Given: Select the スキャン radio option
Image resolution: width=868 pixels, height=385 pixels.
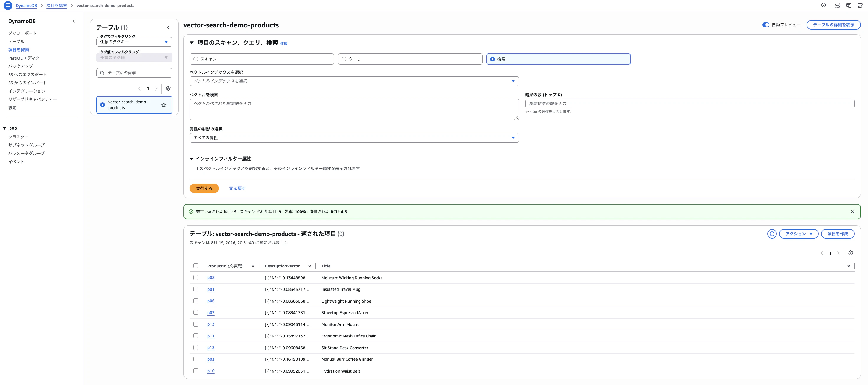Looking at the screenshot, I should point(196,59).
